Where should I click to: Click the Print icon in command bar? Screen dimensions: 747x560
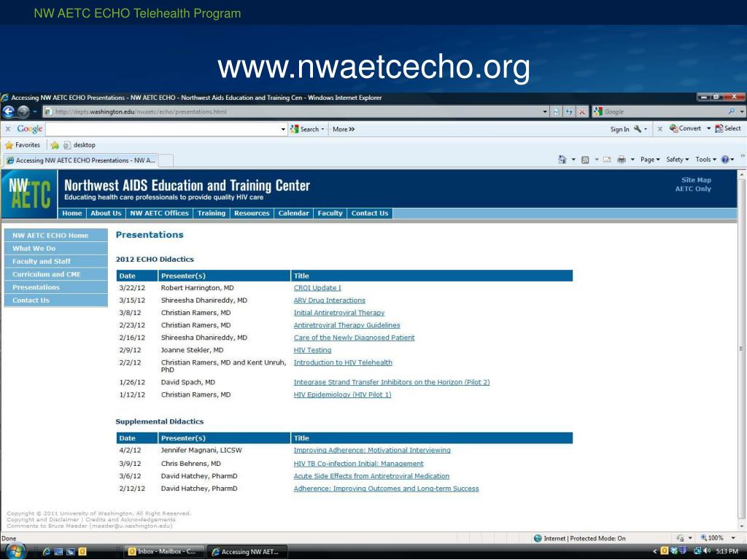pyautogui.click(x=622, y=160)
